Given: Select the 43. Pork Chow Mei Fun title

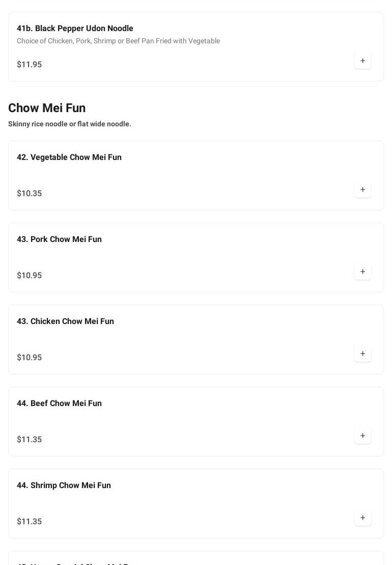Looking at the screenshot, I should 59,239.
